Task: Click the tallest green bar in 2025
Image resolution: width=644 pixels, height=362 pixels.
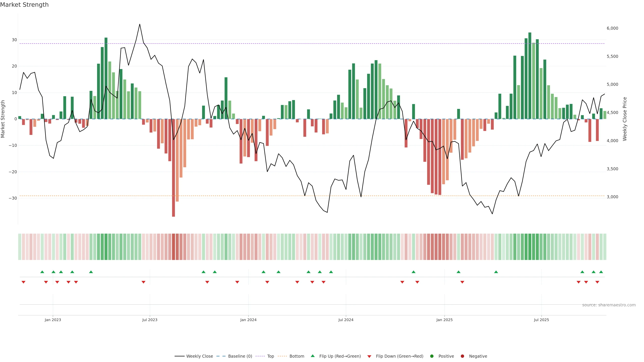Action: click(x=530, y=75)
